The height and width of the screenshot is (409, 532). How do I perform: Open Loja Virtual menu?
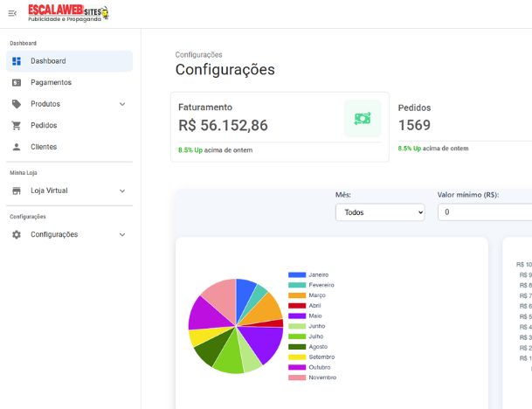coord(69,191)
